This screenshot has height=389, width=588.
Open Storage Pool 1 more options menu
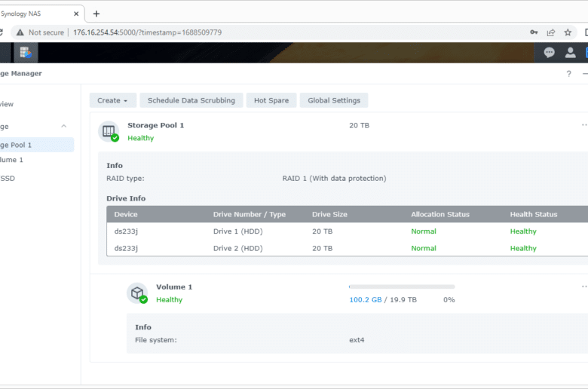tap(584, 125)
